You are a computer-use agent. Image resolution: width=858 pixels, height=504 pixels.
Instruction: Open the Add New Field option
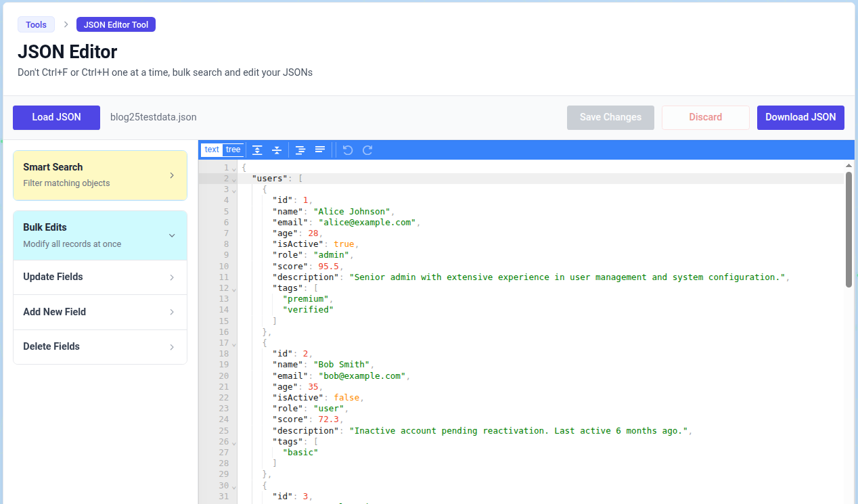(100, 312)
